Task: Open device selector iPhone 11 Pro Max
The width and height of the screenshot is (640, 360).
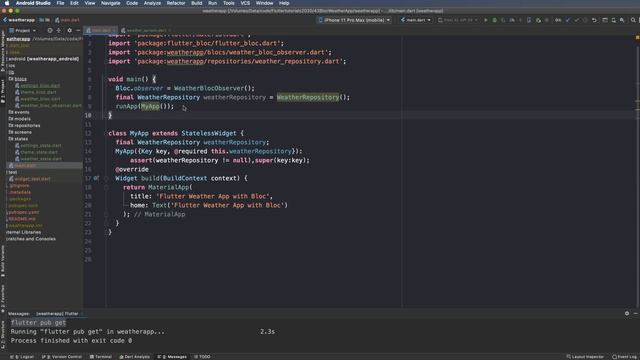Action: [x=354, y=20]
